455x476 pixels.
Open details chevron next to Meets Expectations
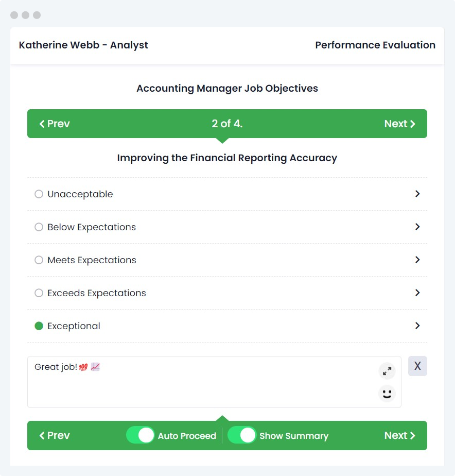coord(417,260)
